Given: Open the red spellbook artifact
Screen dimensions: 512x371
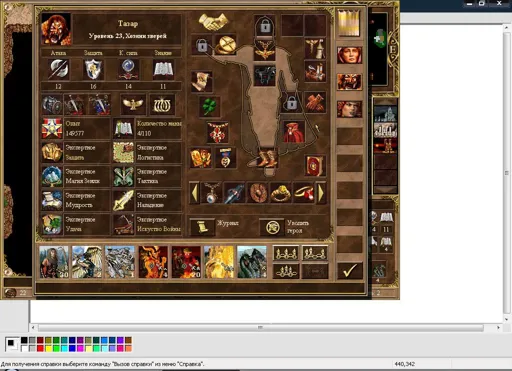Looking at the screenshot, I should [x=315, y=165].
